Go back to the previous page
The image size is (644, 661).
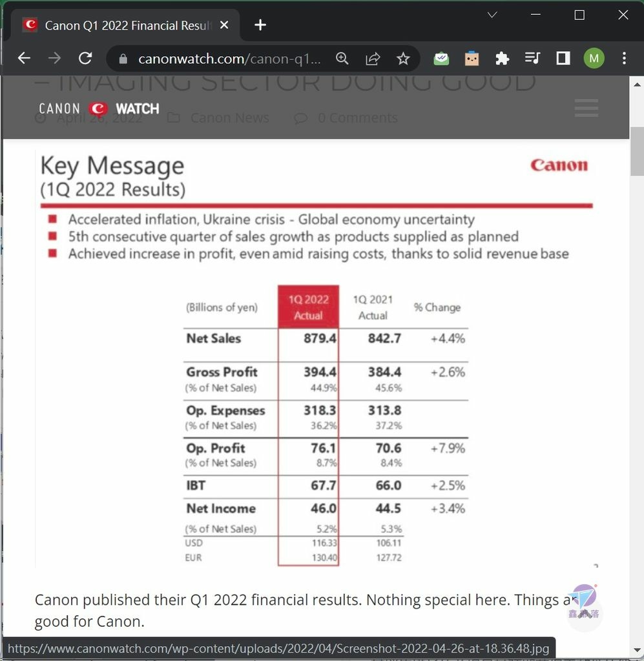coord(25,58)
